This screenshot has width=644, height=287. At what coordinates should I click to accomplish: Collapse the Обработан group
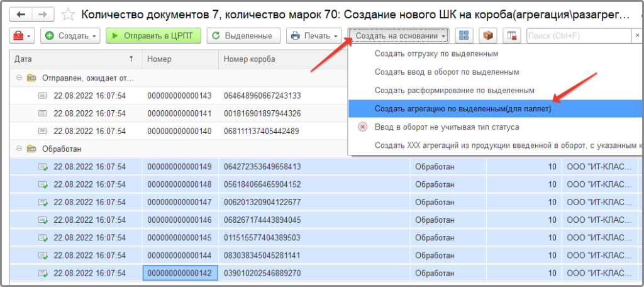[19, 149]
